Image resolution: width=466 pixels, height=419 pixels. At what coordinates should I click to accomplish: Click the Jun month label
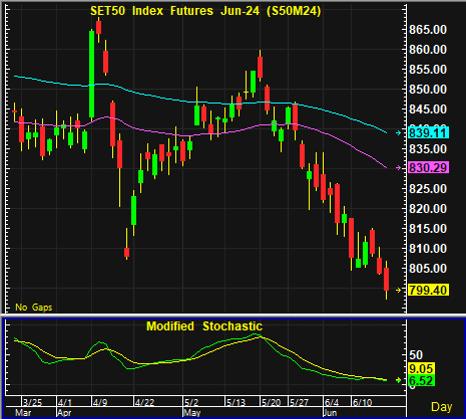[x=330, y=413]
